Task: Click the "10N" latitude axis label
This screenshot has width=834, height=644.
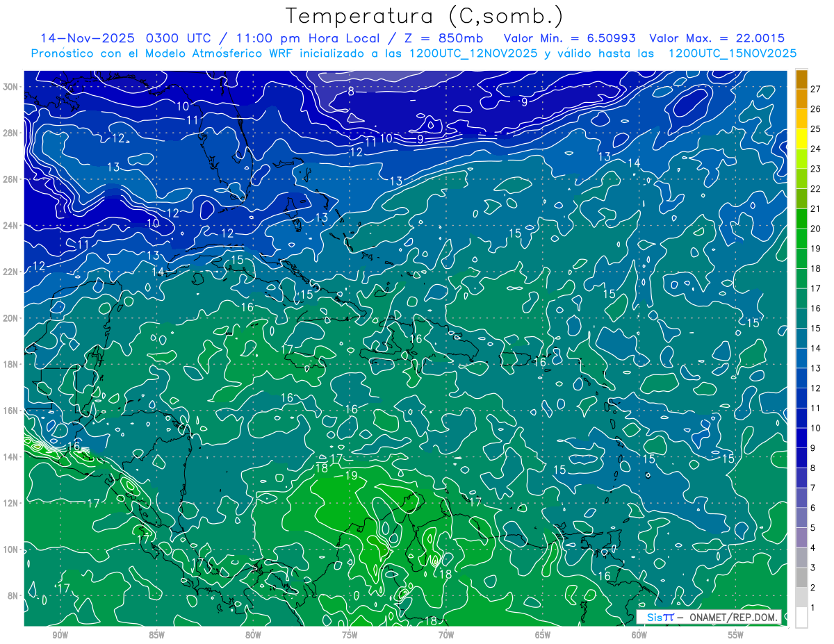Action: [12, 550]
